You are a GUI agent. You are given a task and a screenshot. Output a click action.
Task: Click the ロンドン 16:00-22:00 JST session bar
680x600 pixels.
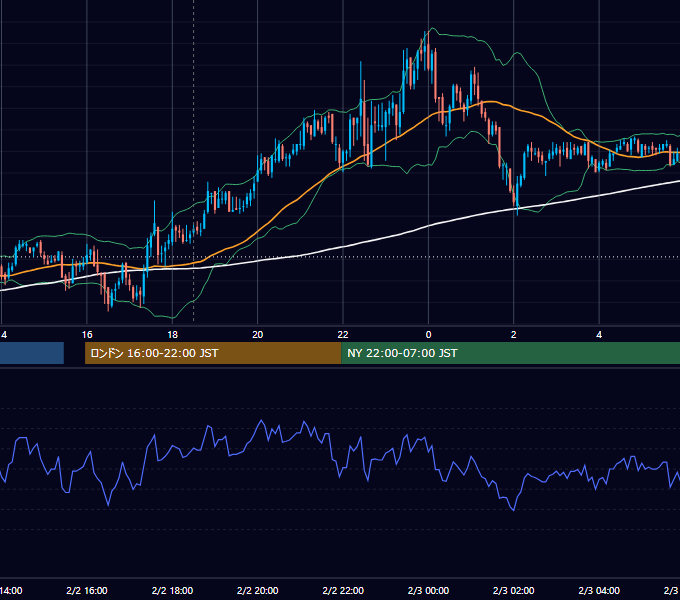[x=213, y=353]
